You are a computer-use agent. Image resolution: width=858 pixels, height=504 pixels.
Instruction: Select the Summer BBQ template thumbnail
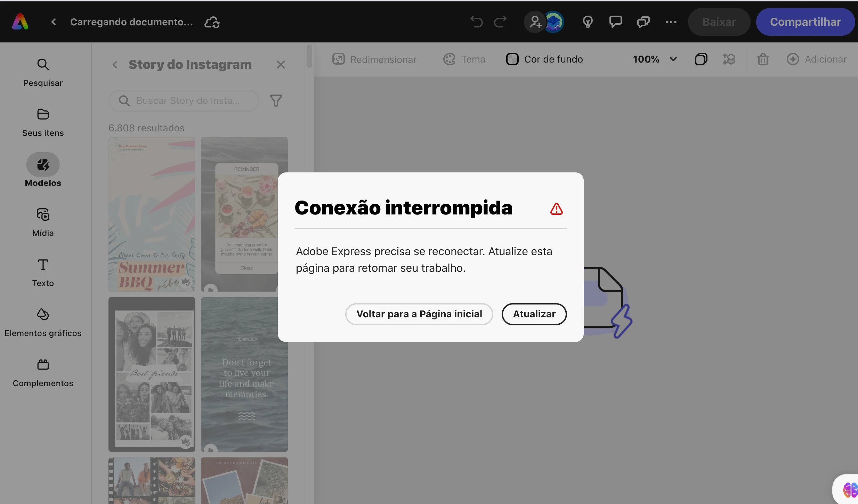(x=152, y=214)
